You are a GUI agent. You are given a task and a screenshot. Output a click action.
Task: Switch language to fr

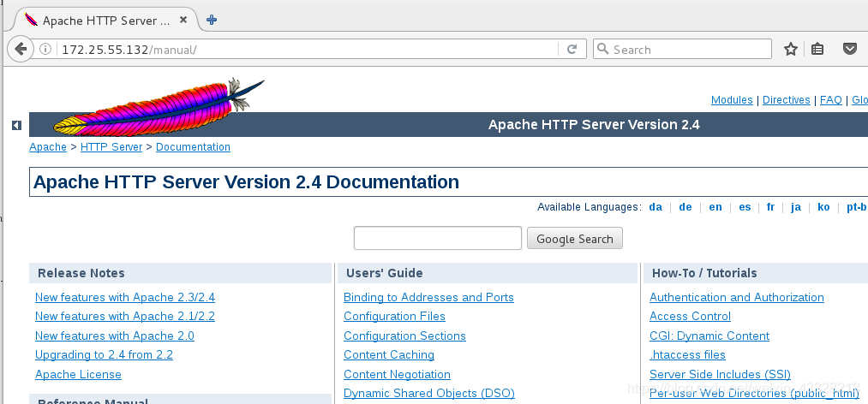pyautogui.click(x=770, y=207)
